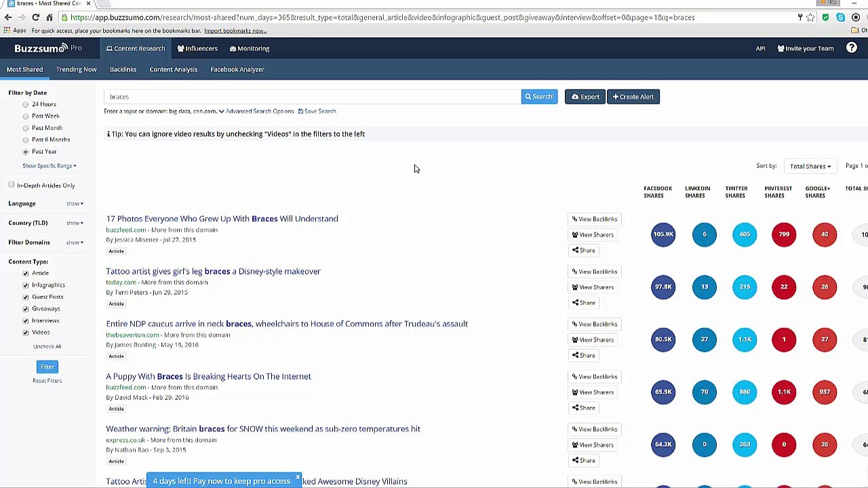Show the Language filter options
Screen dimensions: 868x488
75,203
